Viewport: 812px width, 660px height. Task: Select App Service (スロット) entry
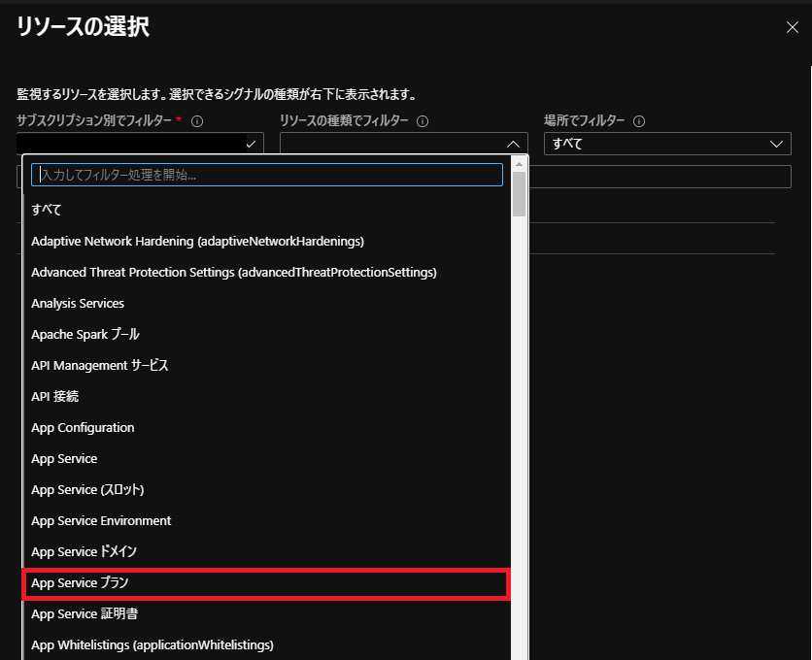[x=267, y=490]
